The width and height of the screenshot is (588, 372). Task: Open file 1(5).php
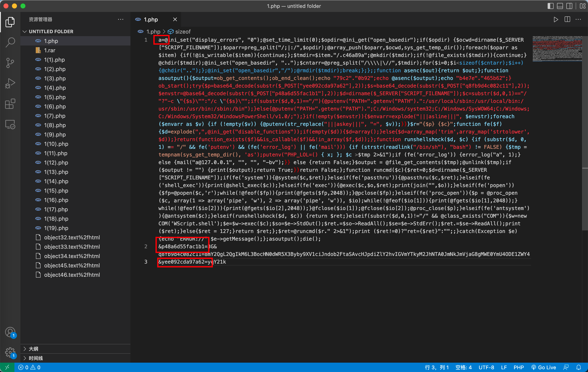(75, 97)
